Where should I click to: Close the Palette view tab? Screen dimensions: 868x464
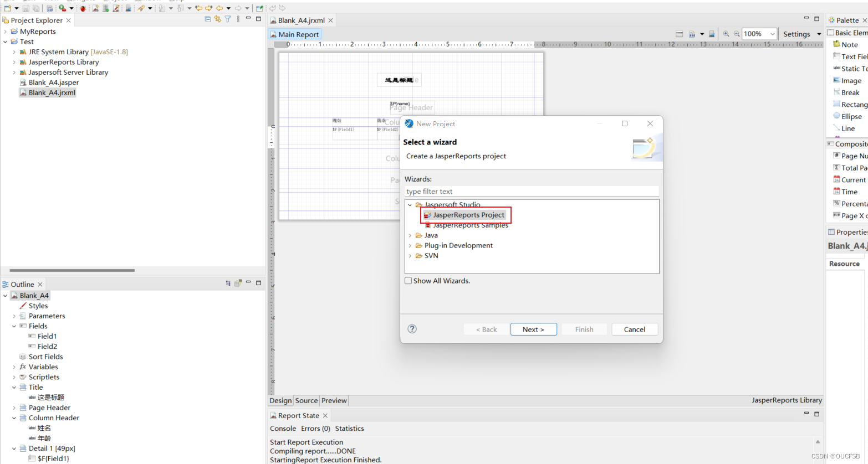pyautogui.click(x=864, y=20)
